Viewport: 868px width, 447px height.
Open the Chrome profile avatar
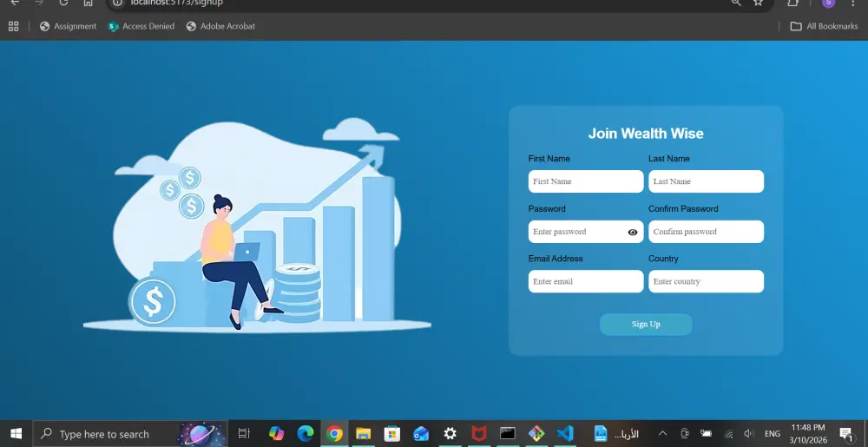pos(828,3)
